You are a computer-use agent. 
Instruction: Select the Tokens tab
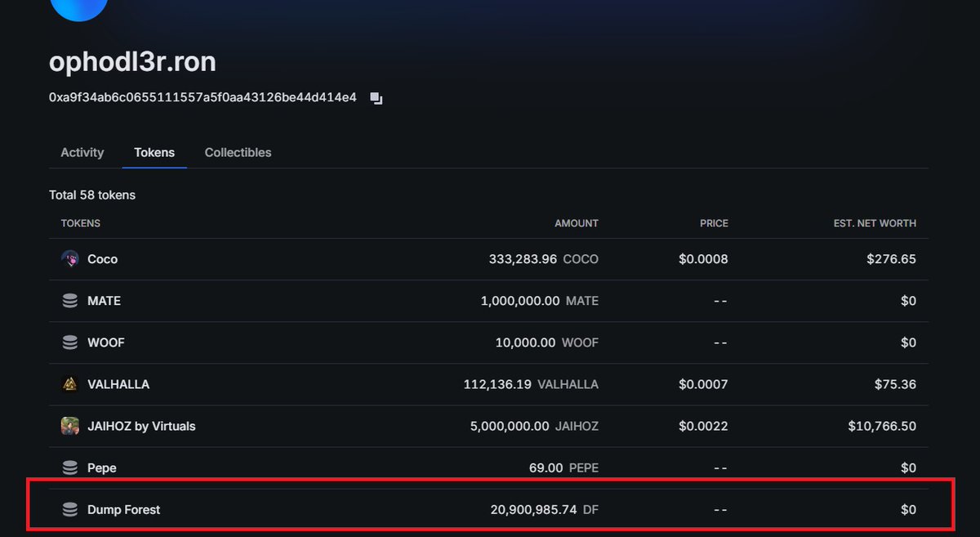pyautogui.click(x=154, y=152)
